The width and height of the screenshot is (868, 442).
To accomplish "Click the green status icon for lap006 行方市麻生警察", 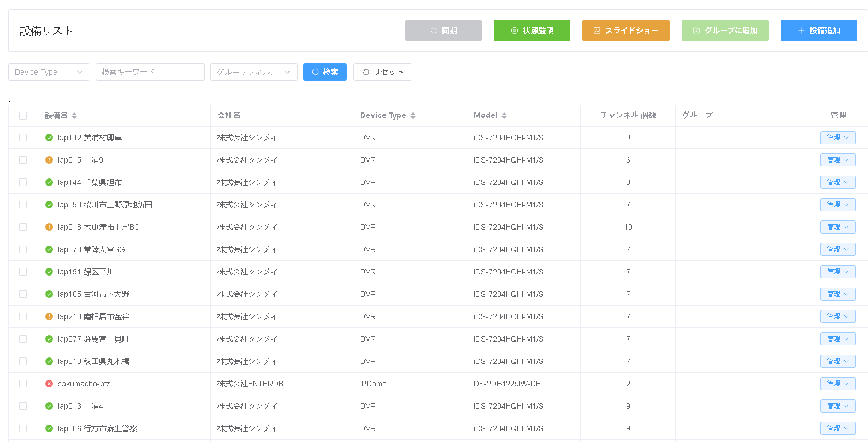I will 49,428.
